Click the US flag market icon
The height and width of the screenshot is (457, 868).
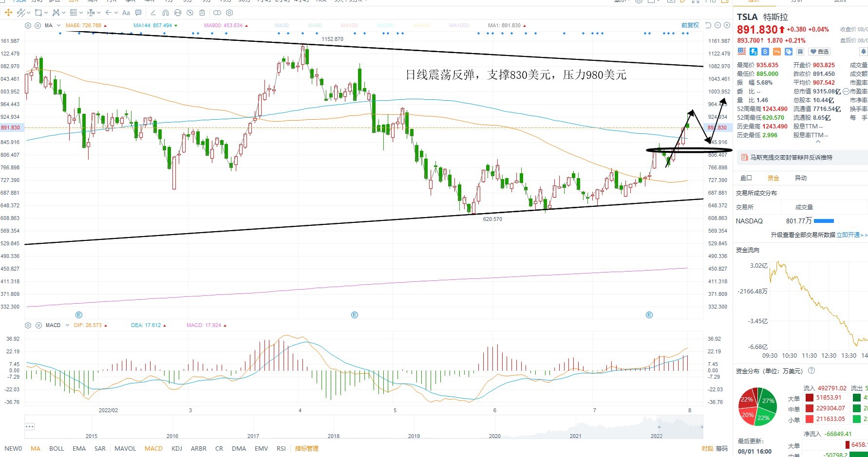(x=742, y=51)
